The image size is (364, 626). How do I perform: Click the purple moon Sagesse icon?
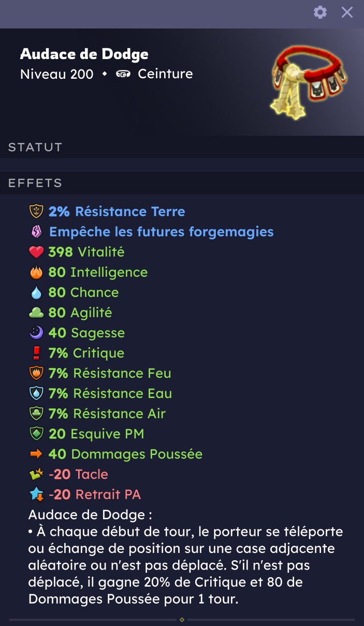(36, 333)
